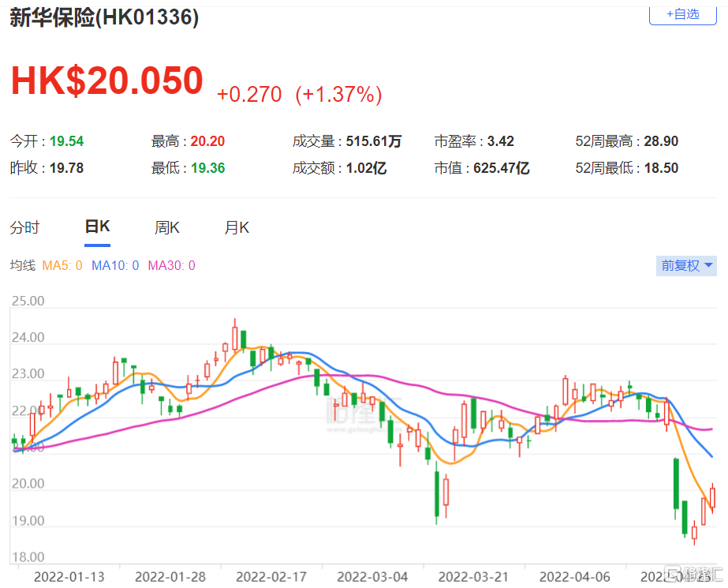Click 昨收 value 19.78
Image resolution: width=728 pixels, height=588 pixels.
[67, 168]
